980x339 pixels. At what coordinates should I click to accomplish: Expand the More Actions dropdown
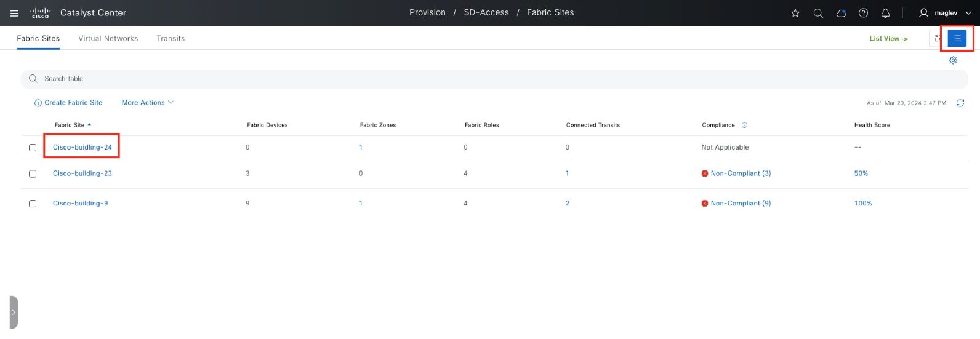148,103
